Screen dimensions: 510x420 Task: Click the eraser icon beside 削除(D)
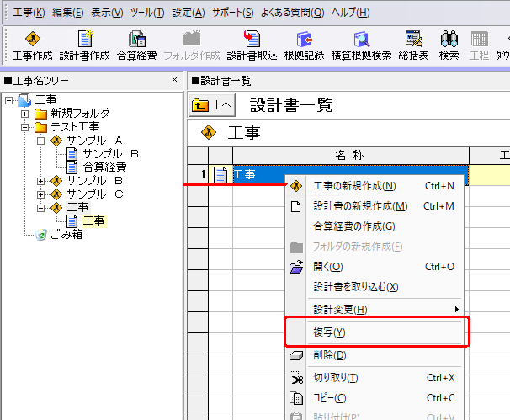click(x=296, y=355)
